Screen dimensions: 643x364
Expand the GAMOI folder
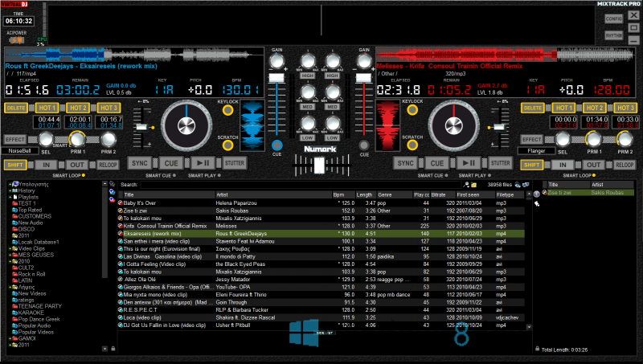10,338
